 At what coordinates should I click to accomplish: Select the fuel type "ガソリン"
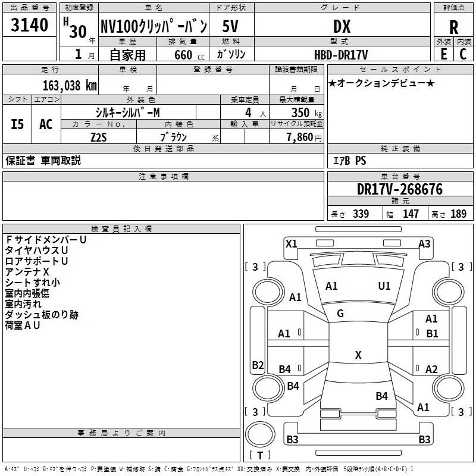(231, 54)
